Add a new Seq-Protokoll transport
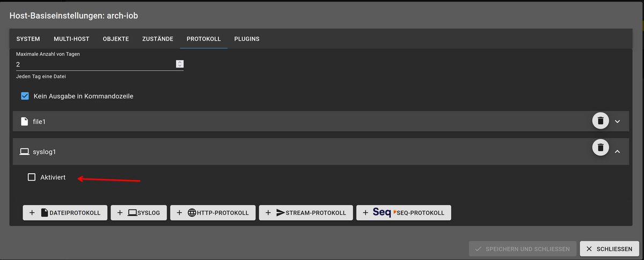644x260 pixels. (x=404, y=213)
